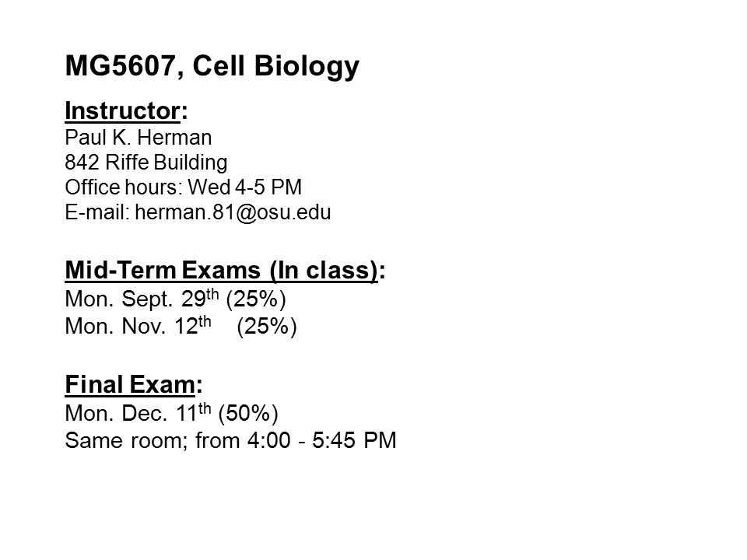Click the 50% final exam weight
The image size is (747, 560).
tap(248, 413)
